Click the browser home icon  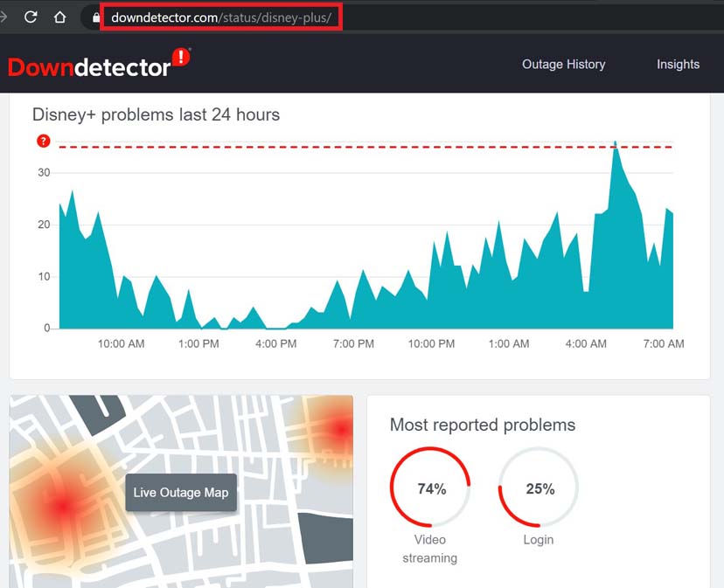pyautogui.click(x=59, y=17)
